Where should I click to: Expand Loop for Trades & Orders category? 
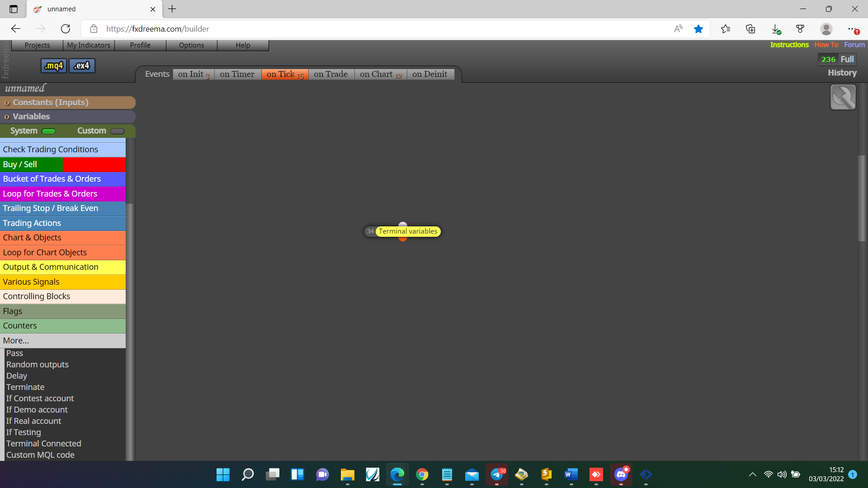coord(63,194)
